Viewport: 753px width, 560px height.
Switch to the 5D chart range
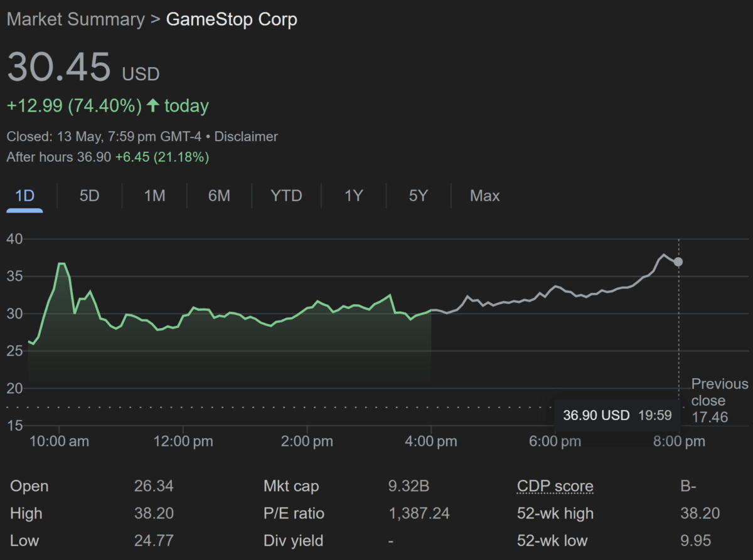coord(89,196)
